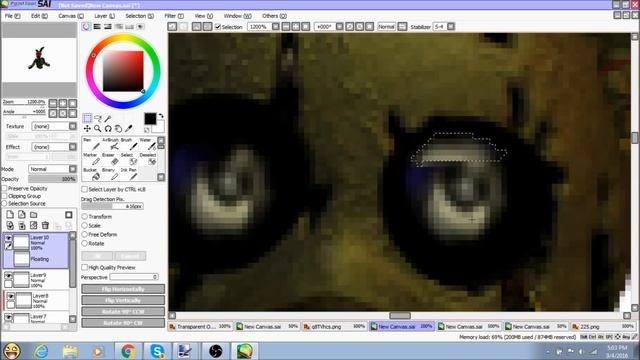Select the Free Deform radio option
Screen dimensions: 640x360
coord(84,235)
